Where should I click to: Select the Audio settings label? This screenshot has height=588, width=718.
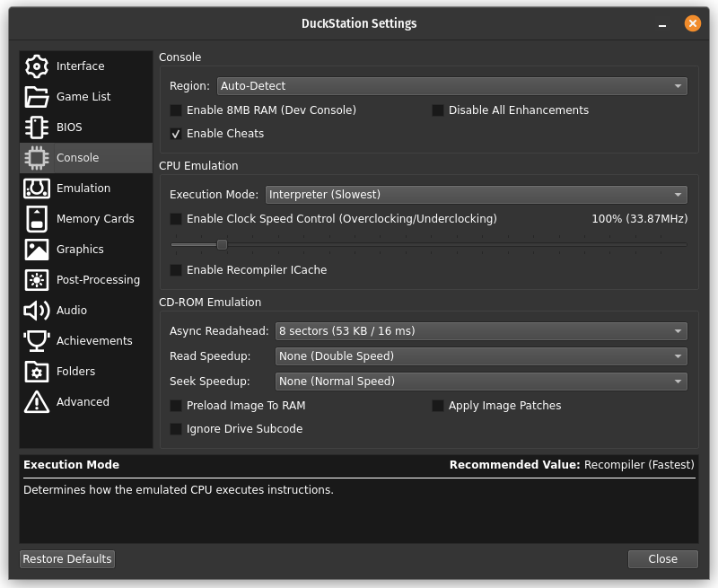(x=72, y=311)
